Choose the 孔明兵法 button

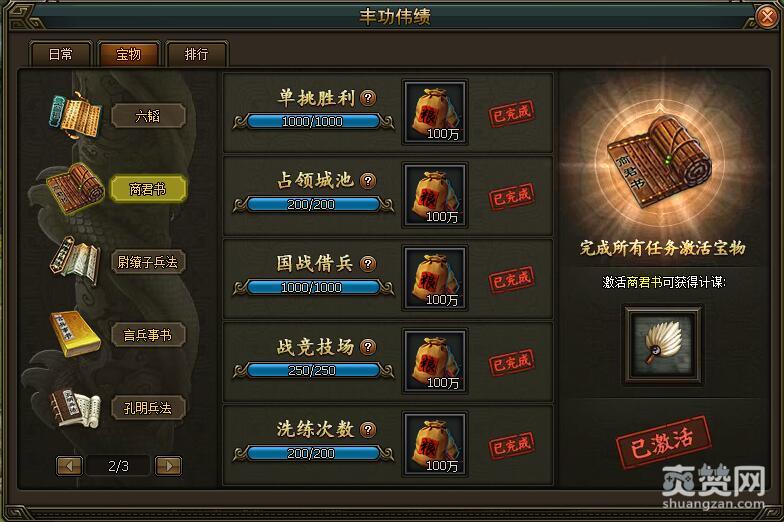(x=148, y=408)
